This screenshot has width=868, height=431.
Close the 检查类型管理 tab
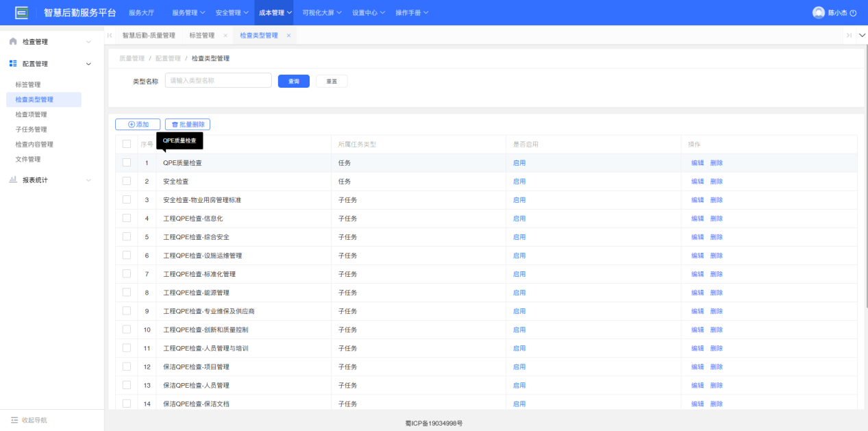point(288,36)
